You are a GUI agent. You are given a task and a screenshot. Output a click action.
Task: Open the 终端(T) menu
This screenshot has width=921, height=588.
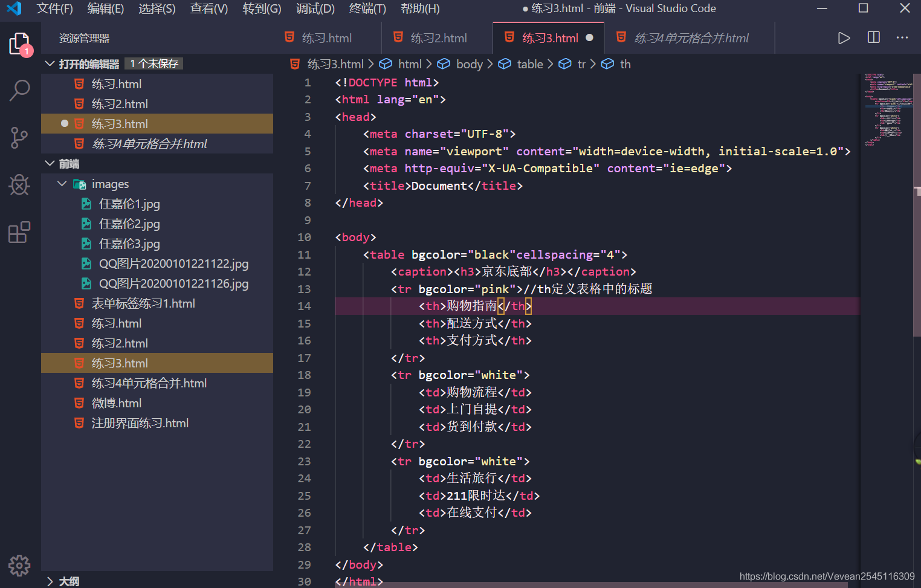click(367, 8)
